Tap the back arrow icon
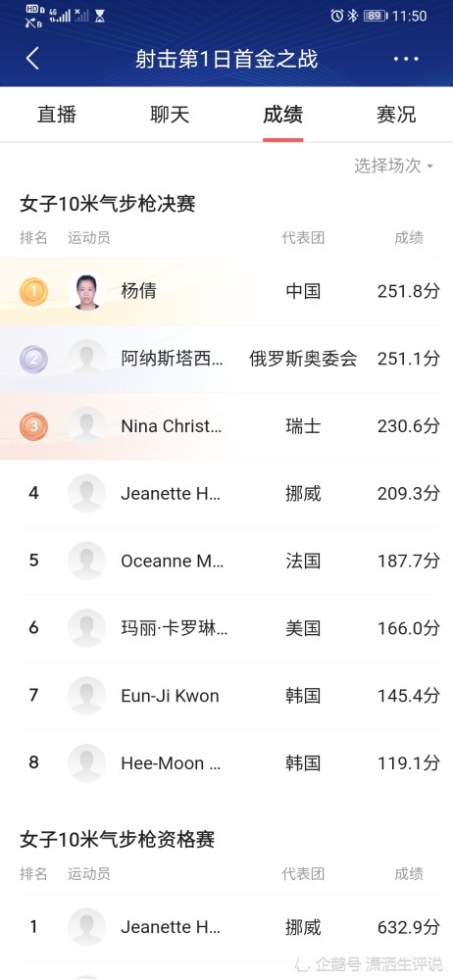This screenshot has height=980, width=453. 32,59
